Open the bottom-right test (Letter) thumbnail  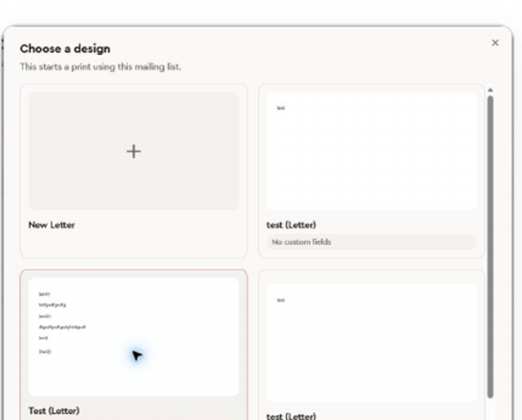[371, 343]
